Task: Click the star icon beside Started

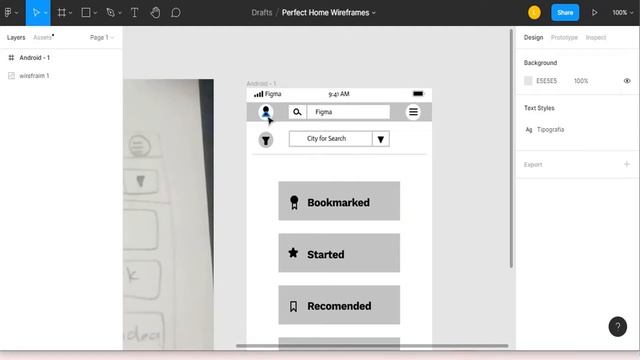Action: (293, 253)
